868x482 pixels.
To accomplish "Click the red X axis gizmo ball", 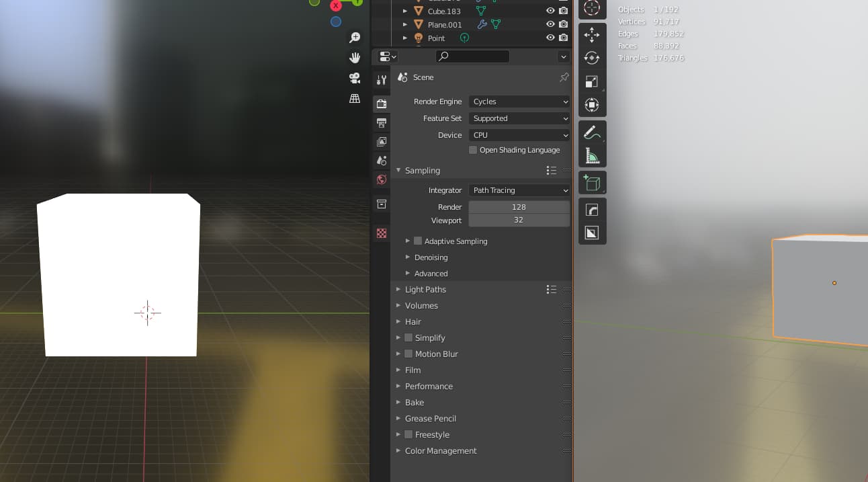I will pos(336,5).
